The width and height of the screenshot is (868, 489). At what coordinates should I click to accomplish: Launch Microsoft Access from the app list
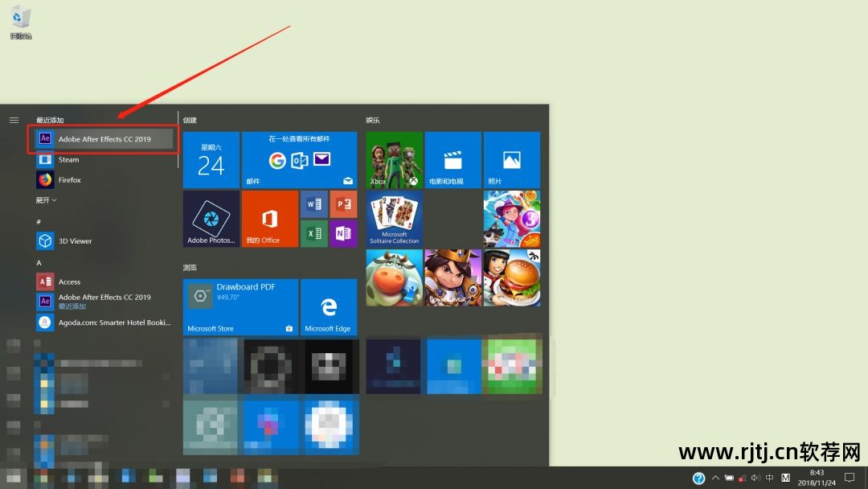click(69, 282)
